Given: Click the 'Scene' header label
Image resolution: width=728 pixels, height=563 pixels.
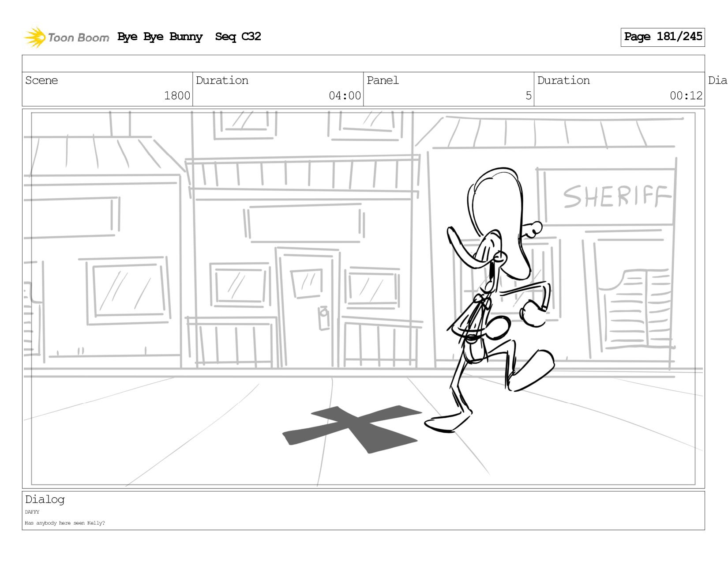Looking at the screenshot, I should (41, 80).
